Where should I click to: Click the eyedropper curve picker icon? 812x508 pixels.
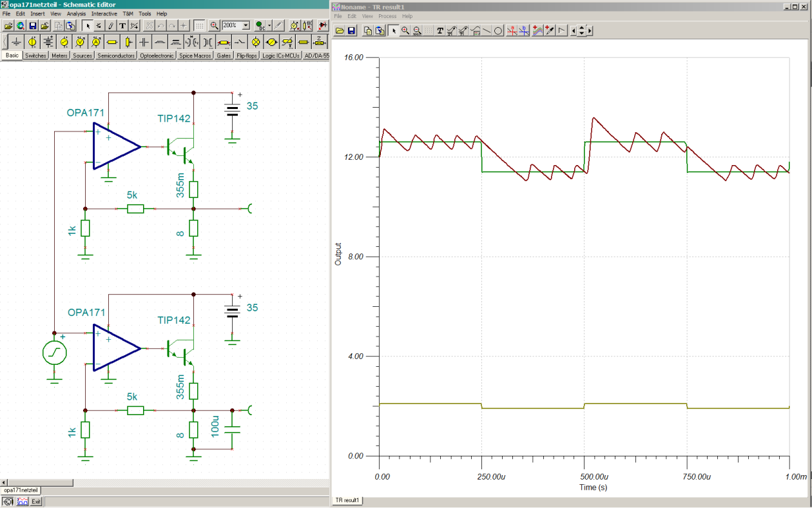click(x=549, y=30)
